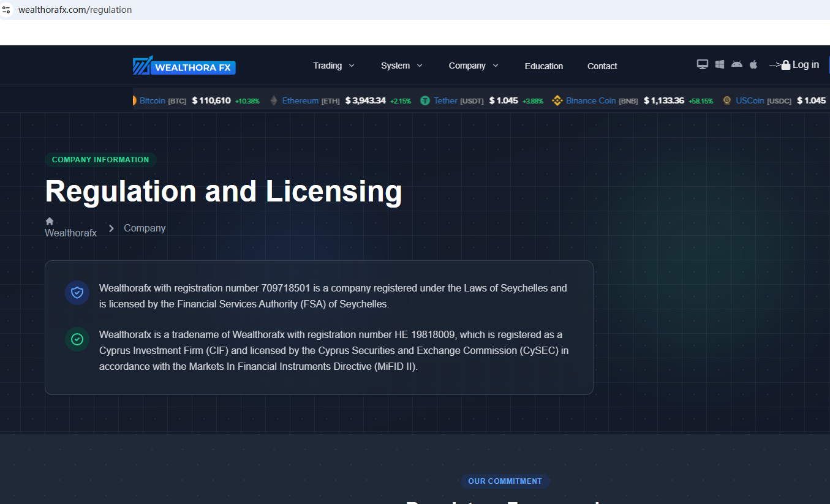Go to the Education page
The width and height of the screenshot is (830, 504).
pyautogui.click(x=543, y=66)
